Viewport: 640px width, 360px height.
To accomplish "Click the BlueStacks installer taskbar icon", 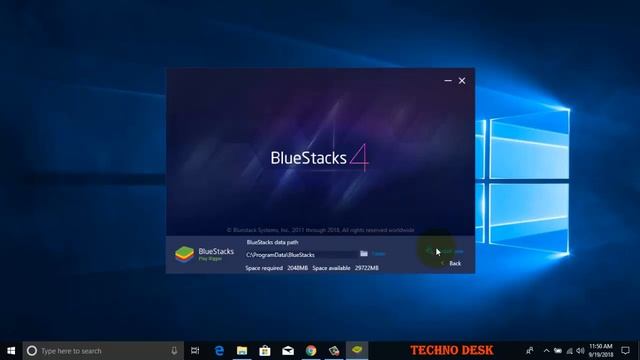I will coord(357,351).
